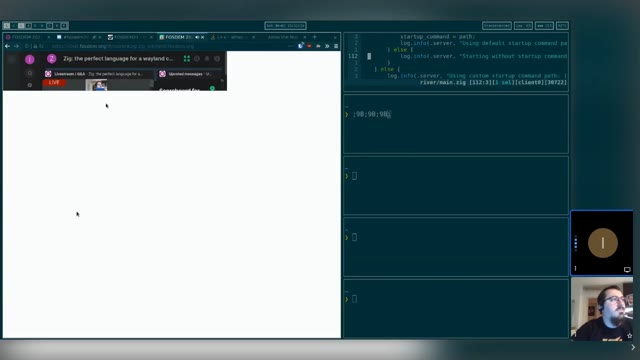Click the blue dots connection indicator on tile
The width and height of the screenshot is (640, 360).
point(576,242)
